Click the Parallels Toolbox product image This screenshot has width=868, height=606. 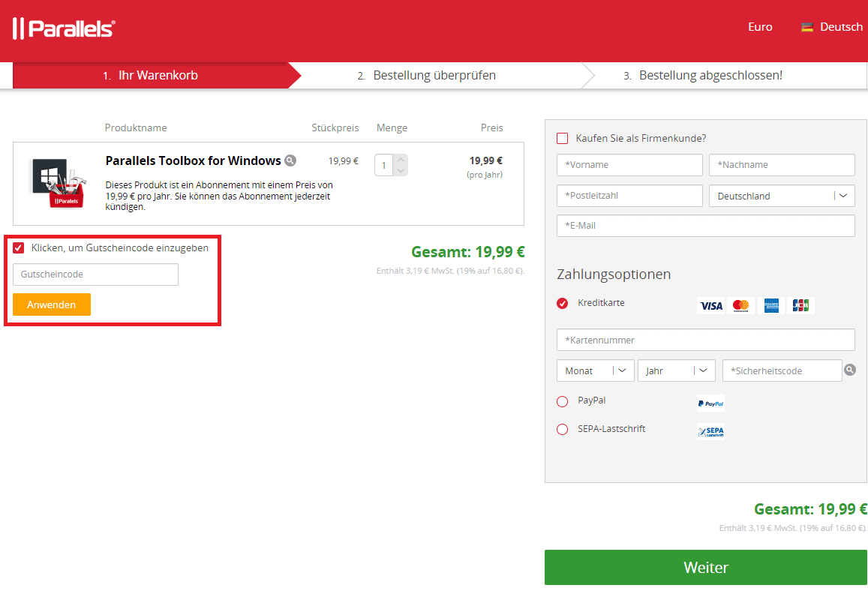pyautogui.click(x=59, y=183)
